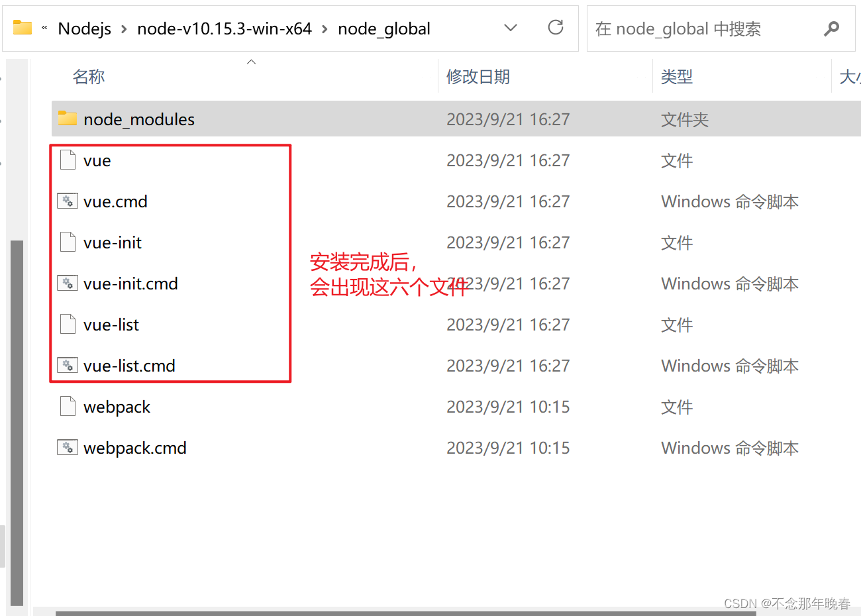Select the file named vue.cmd
Screen dimensions: 861x616
[115, 201]
